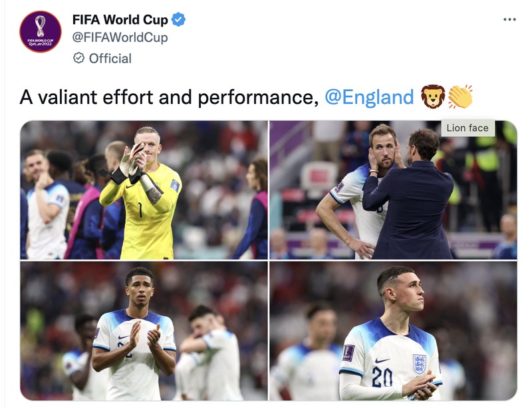Screen dimensions: 532x408
Task: Open the FIFA World Cup profile avatar
Action: click(40, 31)
